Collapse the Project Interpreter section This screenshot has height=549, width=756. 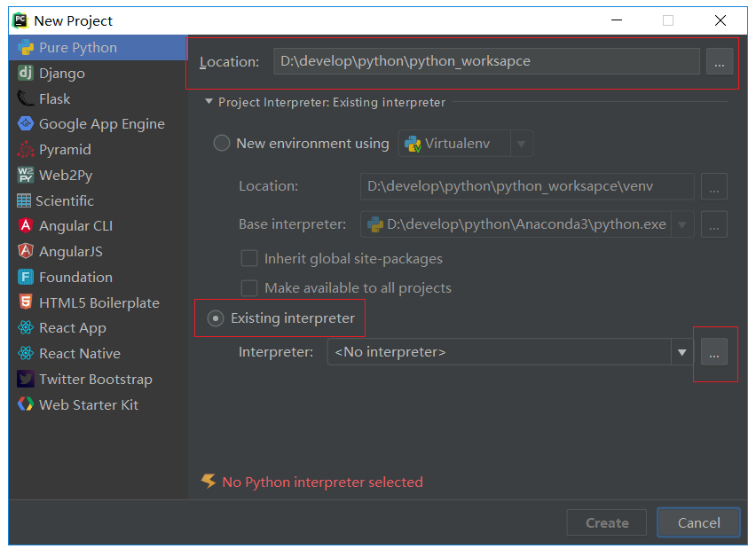tap(209, 102)
